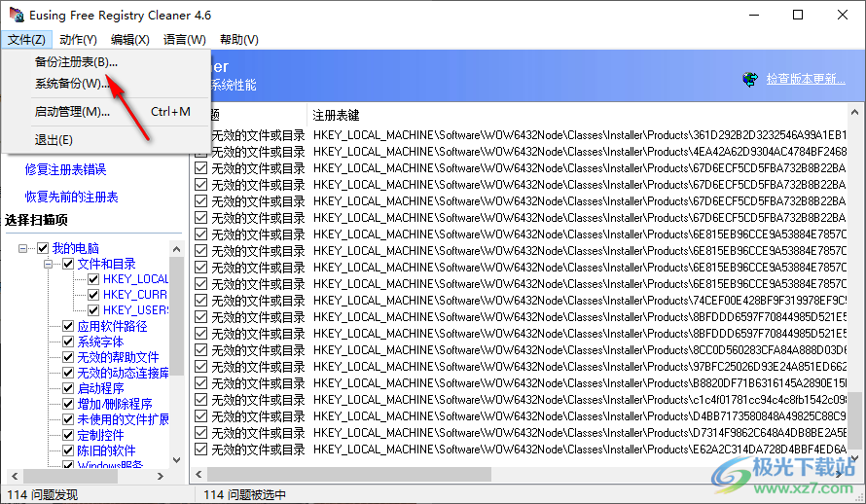
Task: Toggle the 应用软件路径 checkbox
Action: [68, 326]
